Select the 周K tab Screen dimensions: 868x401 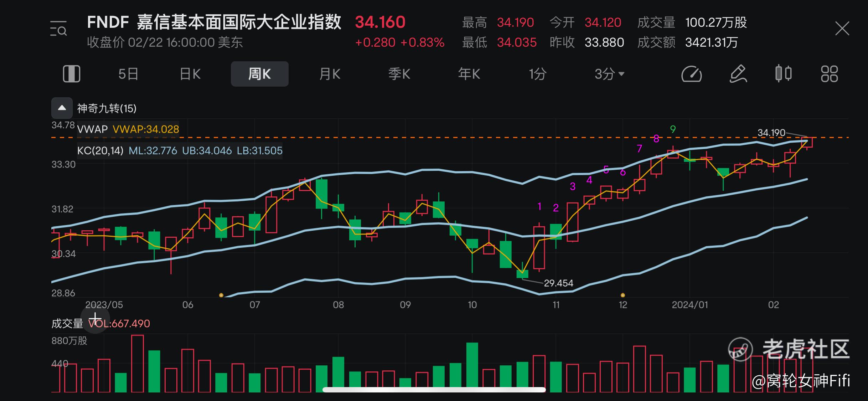coord(260,74)
